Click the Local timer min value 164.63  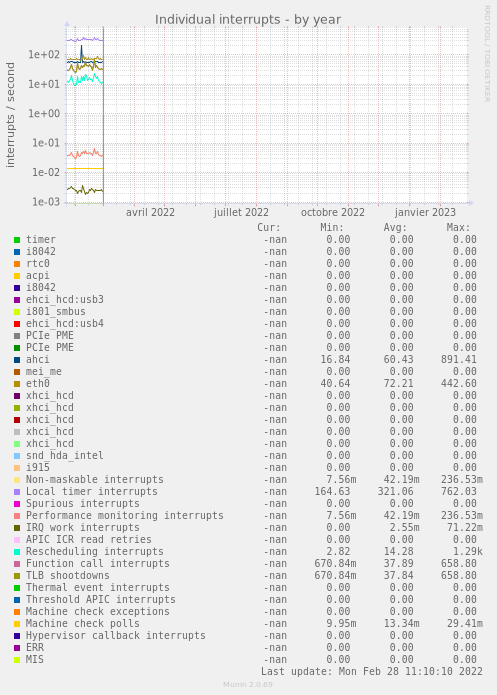tap(333, 492)
